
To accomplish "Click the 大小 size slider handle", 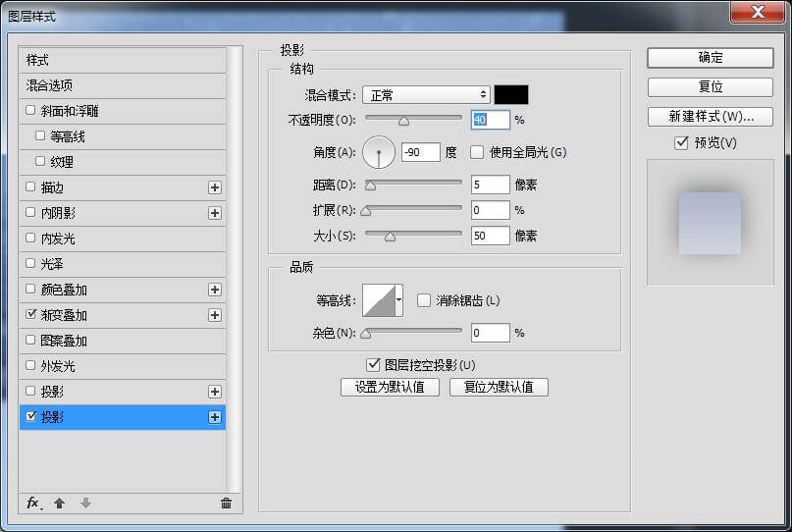I will 390,237.
